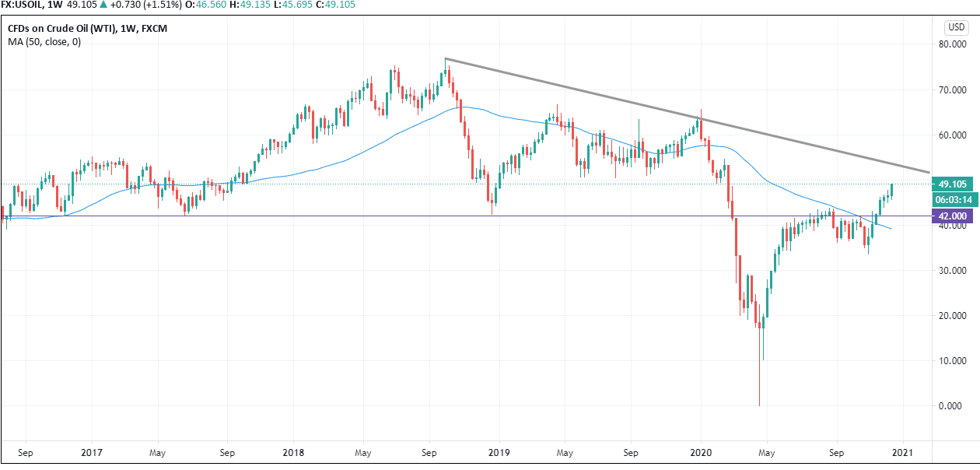
Task: Click the 80.000 price axis label
Action: pos(952,45)
